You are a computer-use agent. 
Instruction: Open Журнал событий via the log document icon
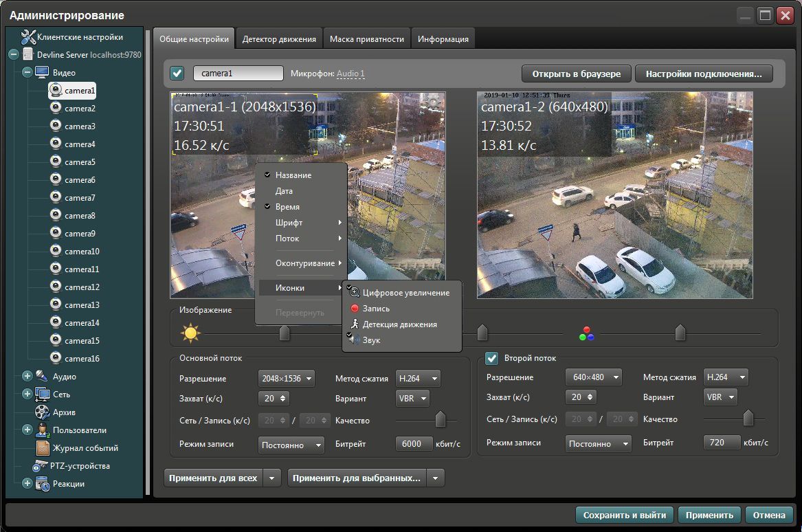[41, 447]
